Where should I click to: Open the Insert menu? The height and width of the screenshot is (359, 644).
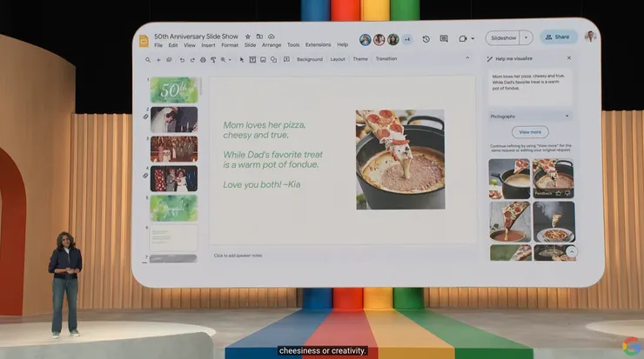[x=208, y=45]
